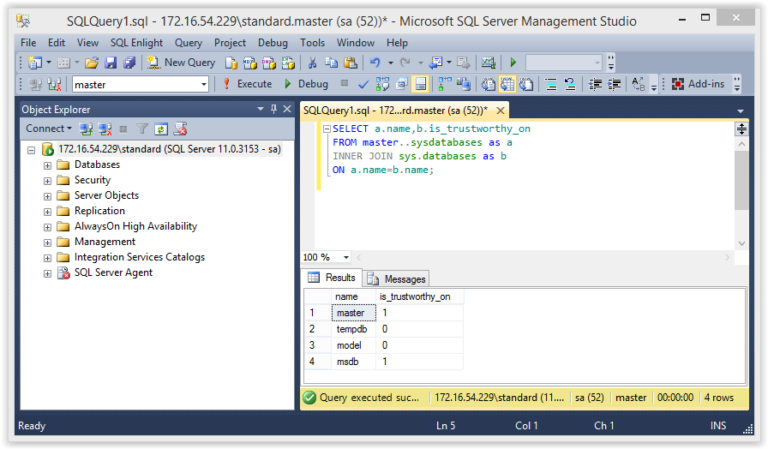Screen dimensions: 768x449
Task: Open the empty solution configurations combo box
Action: [x=563, y=63]
